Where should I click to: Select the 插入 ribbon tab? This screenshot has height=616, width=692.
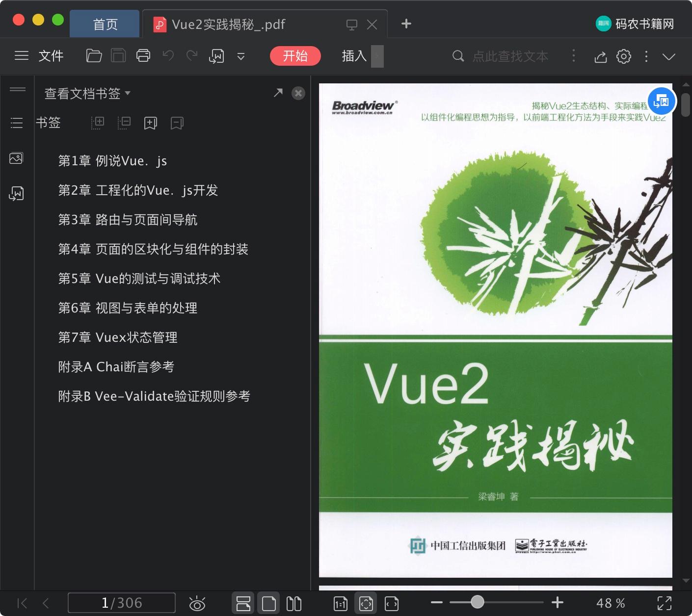[x=354, y=56]
